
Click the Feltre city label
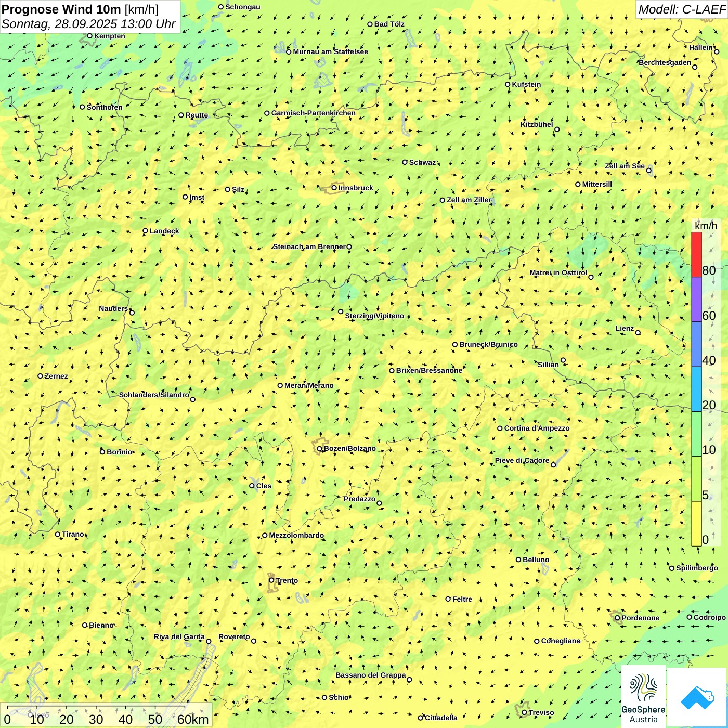(462, 599)
